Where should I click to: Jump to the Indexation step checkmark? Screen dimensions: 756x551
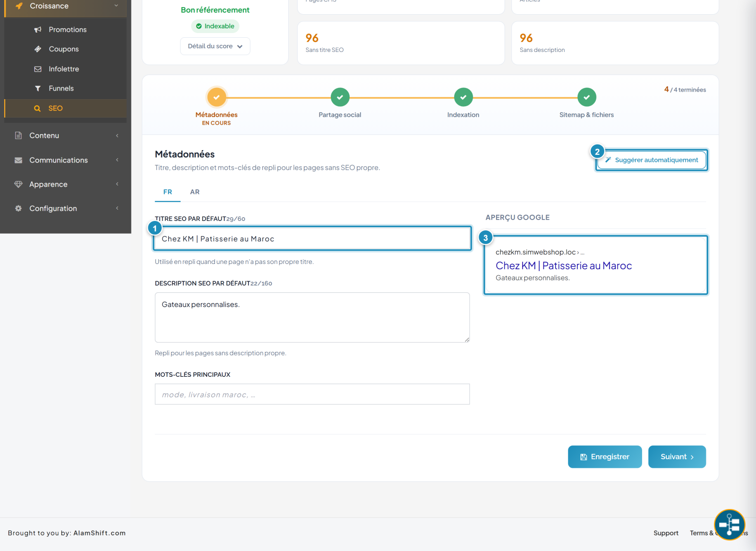(463, 97)
